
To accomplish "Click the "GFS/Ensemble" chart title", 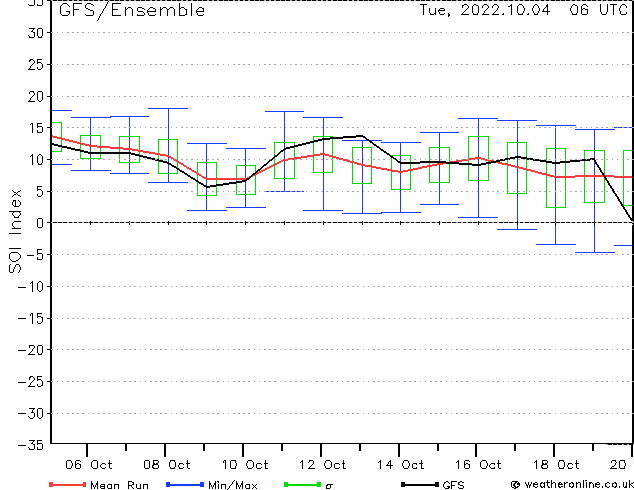I will pyautogui.click(x=132, y=10).
